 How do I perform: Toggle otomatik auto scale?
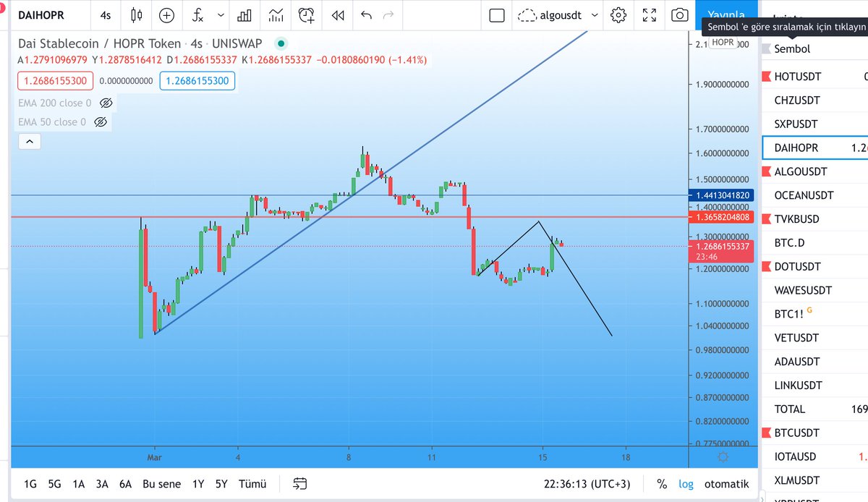[727, 484]
